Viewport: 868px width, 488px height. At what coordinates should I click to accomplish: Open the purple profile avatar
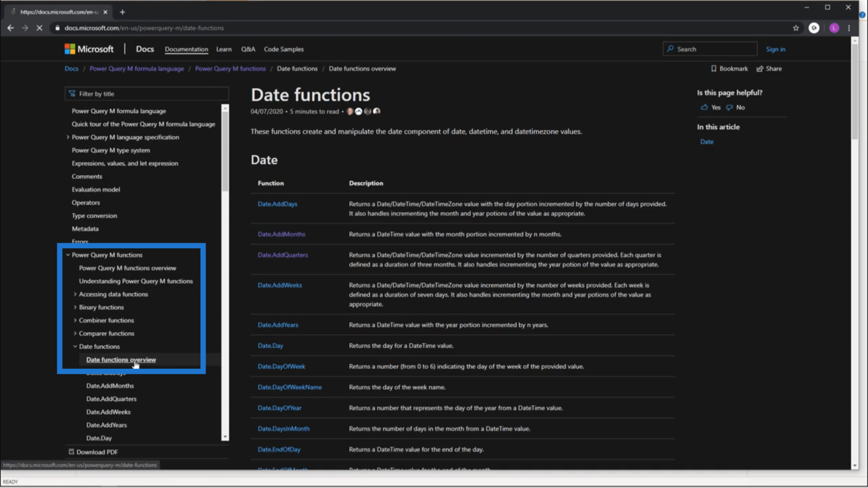click(834, 28)
